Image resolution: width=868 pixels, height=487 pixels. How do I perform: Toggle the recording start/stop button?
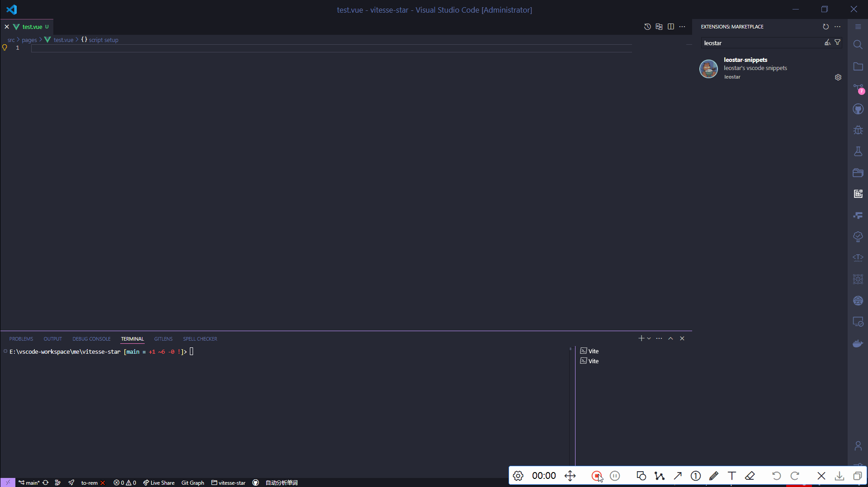[x=596, y=476]
